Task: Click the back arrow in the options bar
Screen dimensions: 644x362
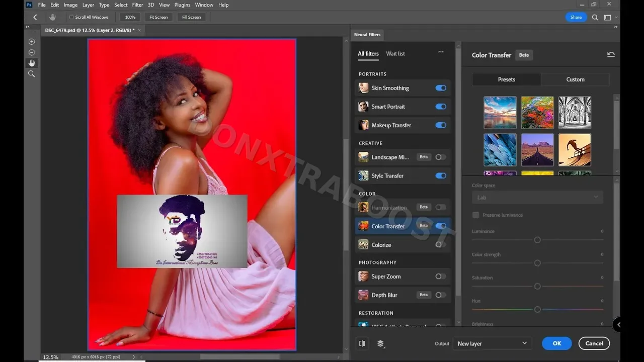Action: click(35, 17)
